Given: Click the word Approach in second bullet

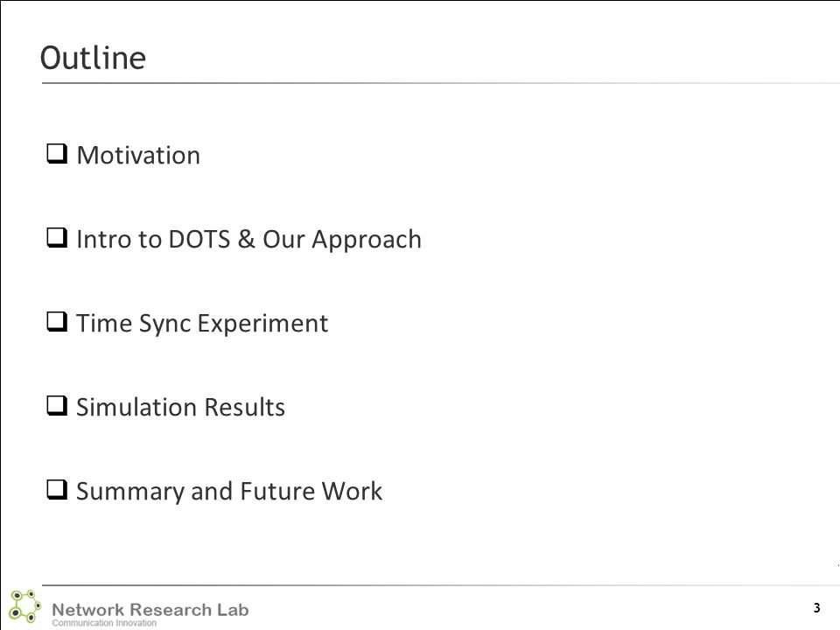Looking at the screenshot, I should (x=367, y=240).
